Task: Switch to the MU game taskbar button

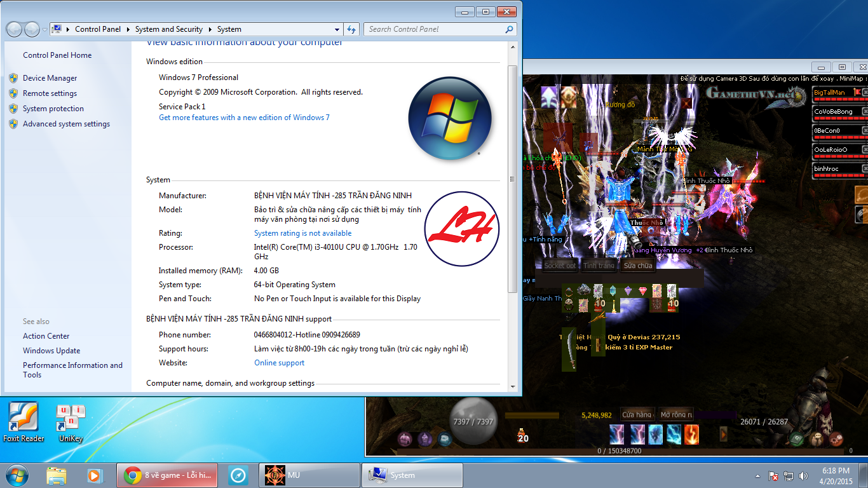Action: tap(309, 475)
